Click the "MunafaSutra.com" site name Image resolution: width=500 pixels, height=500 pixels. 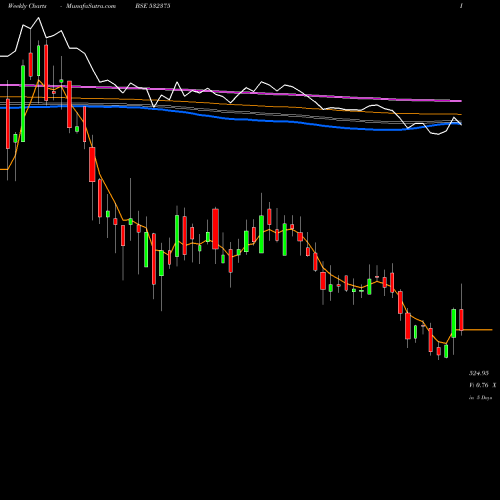point(91,6)
